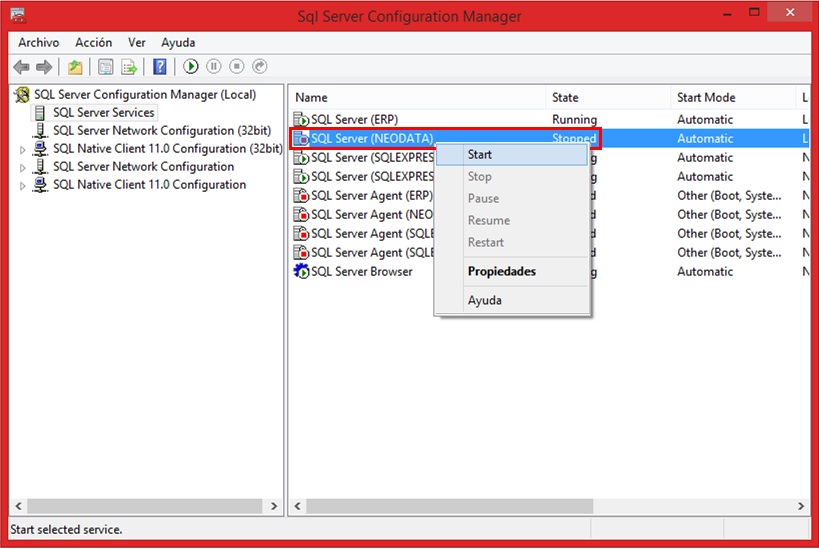Click the Running state of SQL Server (ERP)
This screenshot has width=819, height=549.
(x=575, y=120)
